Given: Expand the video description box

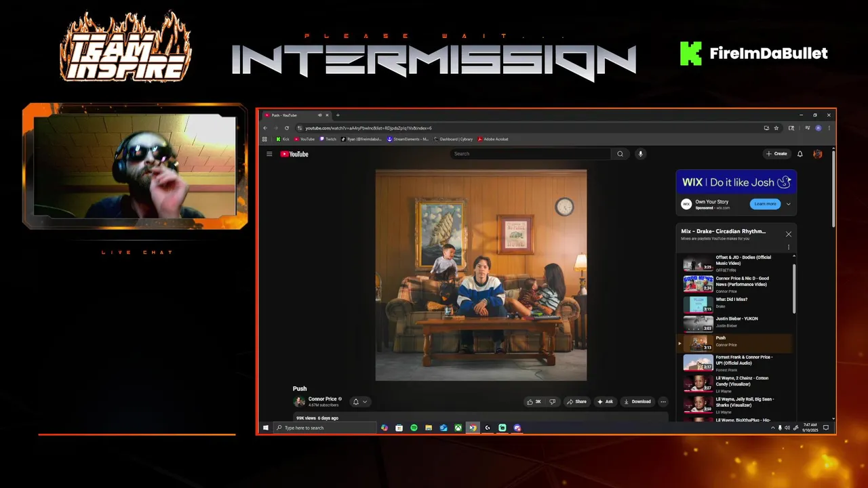Looking at the screenshot, I should tap(481, 418).
